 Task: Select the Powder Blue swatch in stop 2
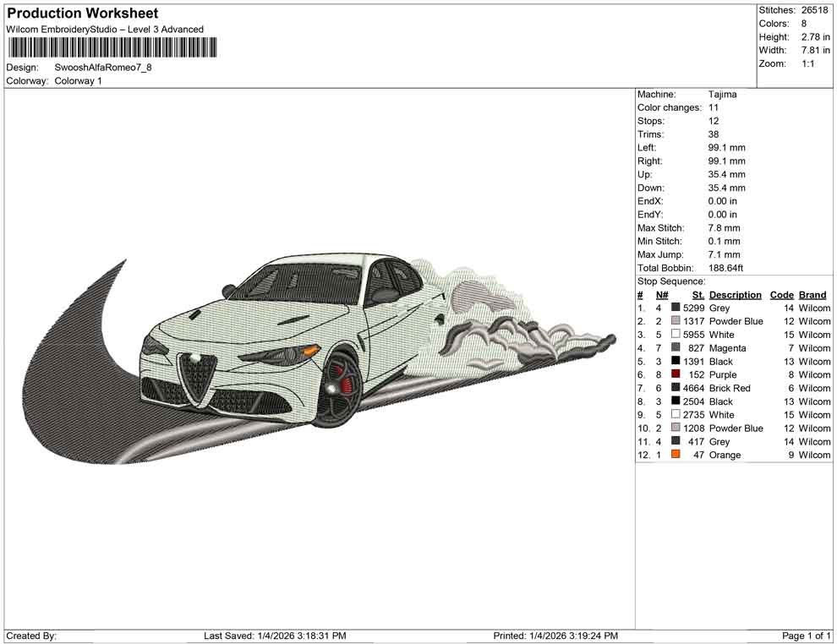pyautogui.click(x=676, y=321)
